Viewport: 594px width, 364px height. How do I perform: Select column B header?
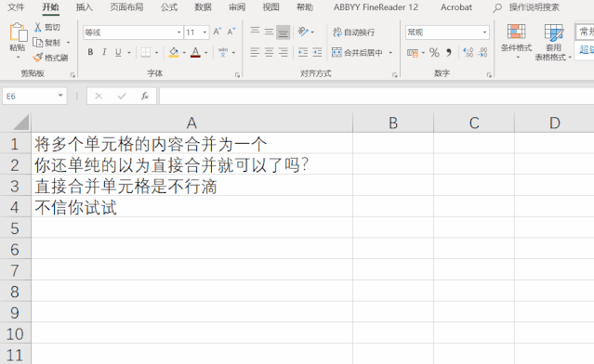pos(393,123)
